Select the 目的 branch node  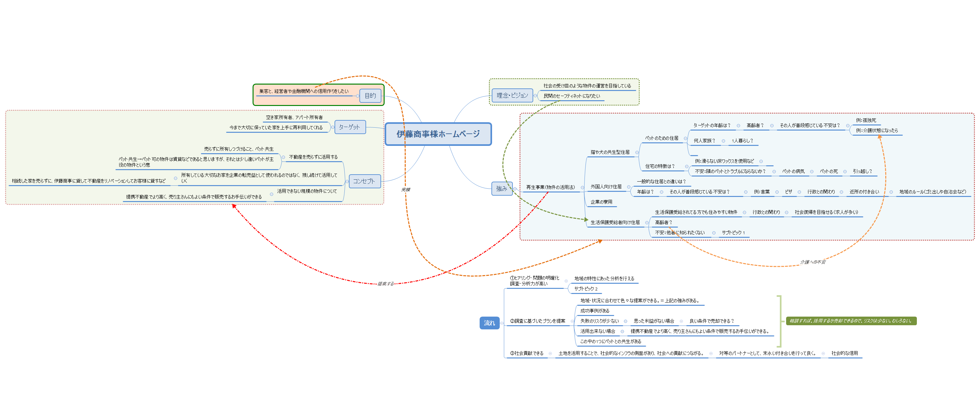pyautogui.click(x=370, y=96)
